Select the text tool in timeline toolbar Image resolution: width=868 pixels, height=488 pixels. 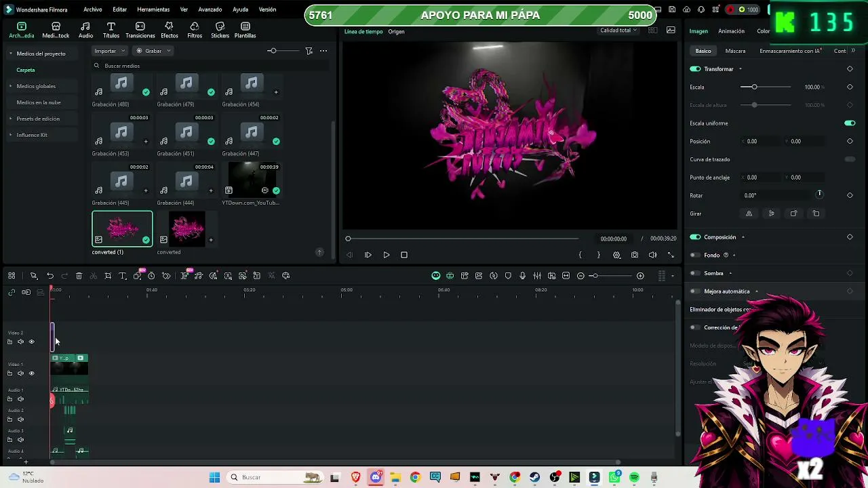pyautogui.click(x=123, y=276)
